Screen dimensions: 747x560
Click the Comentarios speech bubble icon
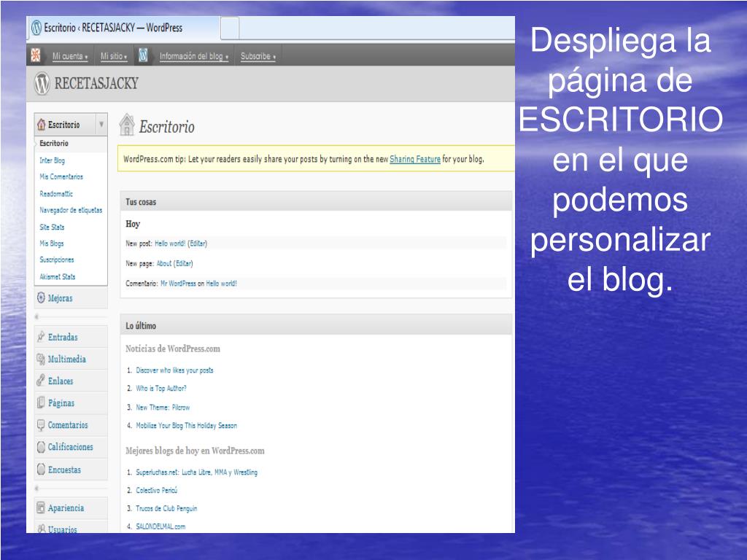tap(41, 425)
